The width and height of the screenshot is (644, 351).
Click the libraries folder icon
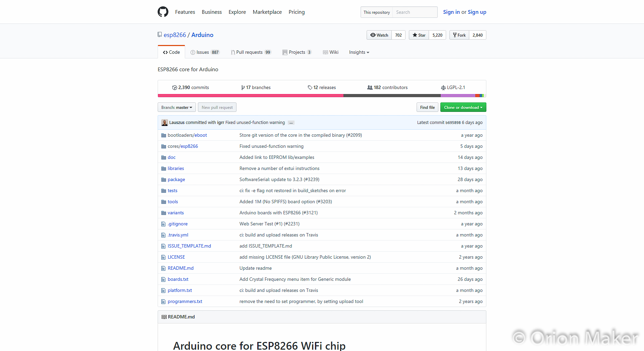point(164,169)
